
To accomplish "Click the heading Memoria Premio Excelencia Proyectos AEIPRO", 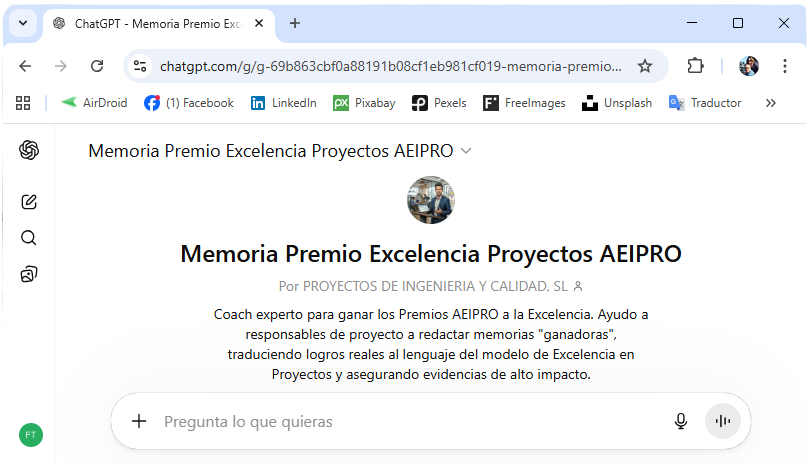I will click(x=431, y=254).
